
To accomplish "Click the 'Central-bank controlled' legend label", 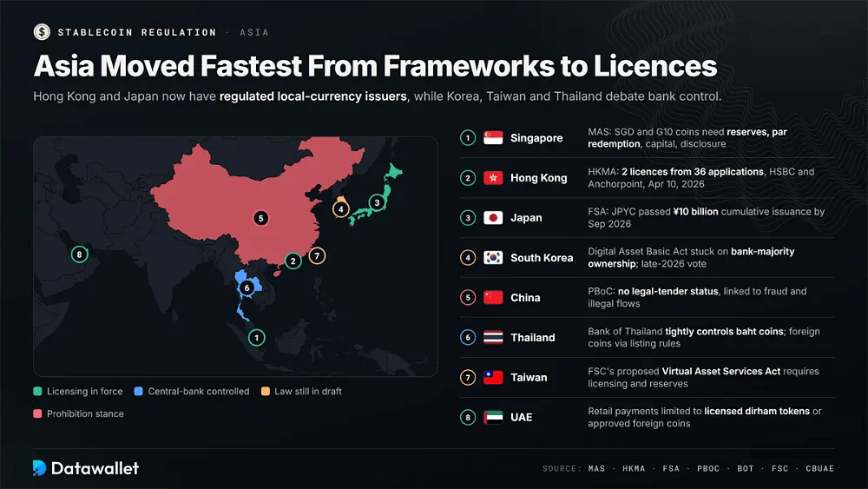I will [199, 391].
